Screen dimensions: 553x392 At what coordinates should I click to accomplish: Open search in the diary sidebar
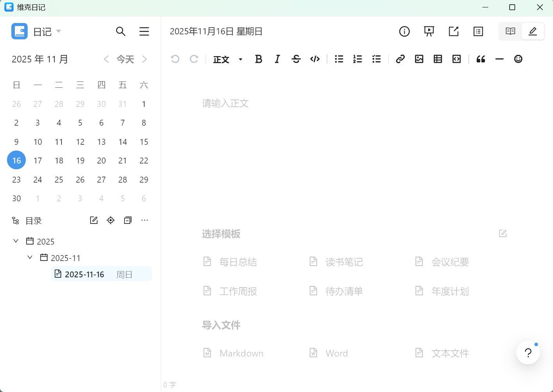(x=121, y=31)
